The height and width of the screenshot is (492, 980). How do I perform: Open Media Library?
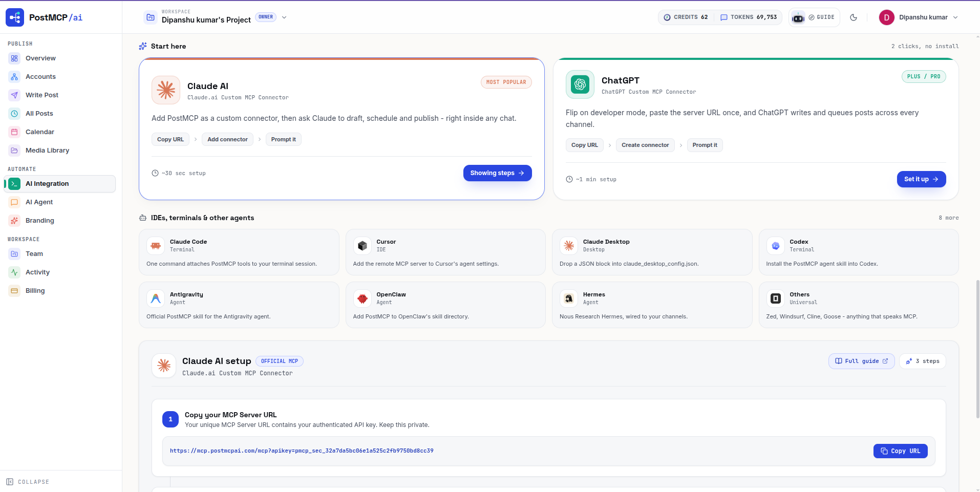(47, 151)
